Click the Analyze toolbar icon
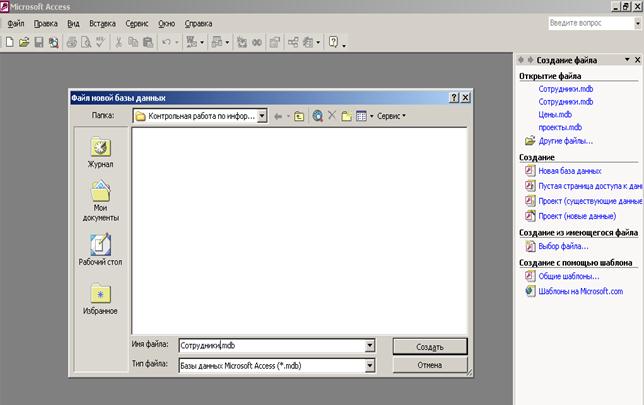 [216, 42]
